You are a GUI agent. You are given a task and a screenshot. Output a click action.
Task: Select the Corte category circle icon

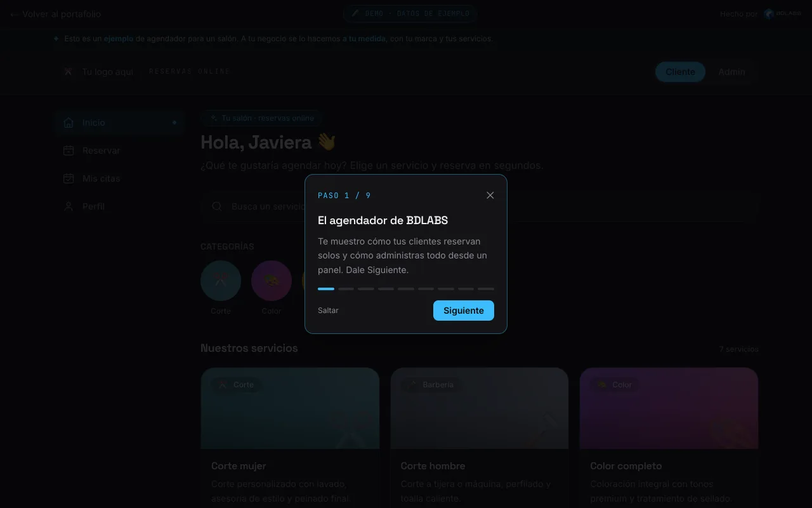pyautogui.click(x=221, y=281)
